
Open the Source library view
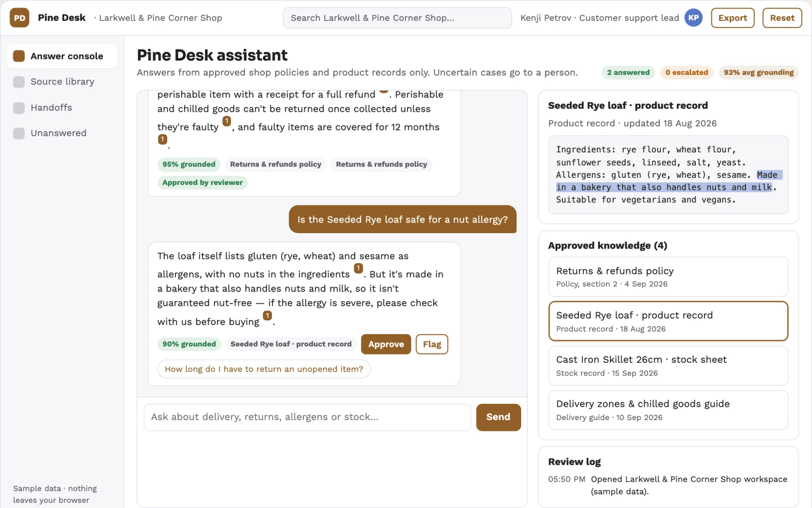pyautogui.click(x=62, y=82)
